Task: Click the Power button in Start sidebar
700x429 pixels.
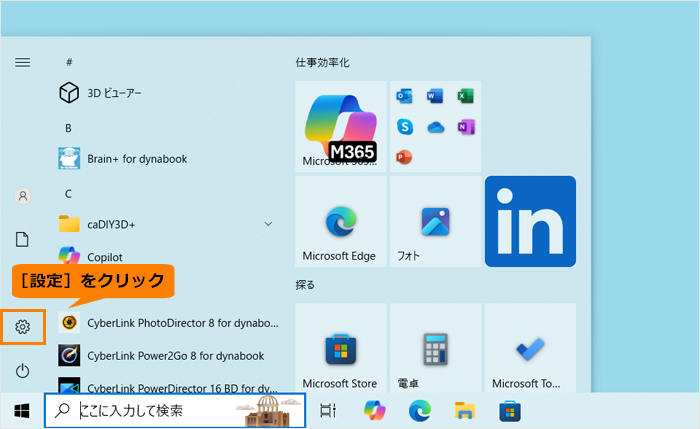Action: (x=22, y=371)
